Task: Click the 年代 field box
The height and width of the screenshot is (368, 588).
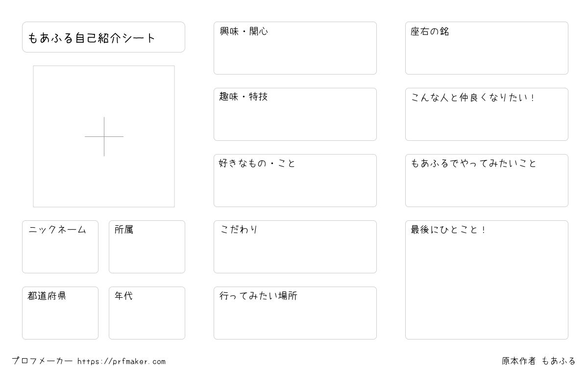Action: pos(147,313)
